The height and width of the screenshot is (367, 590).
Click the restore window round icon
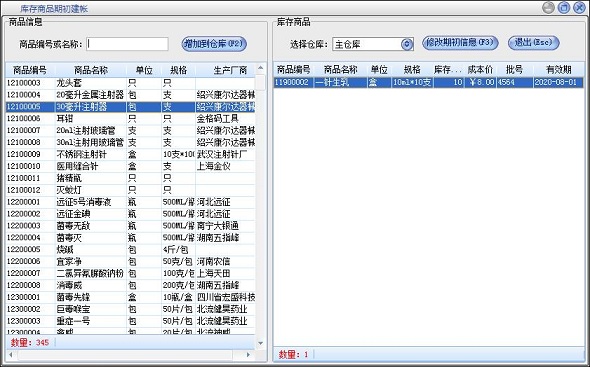click(563, 8)
